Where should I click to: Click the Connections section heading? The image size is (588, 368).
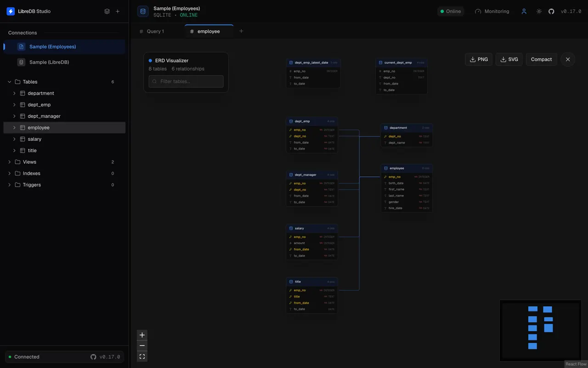click(x=23, y=33)
